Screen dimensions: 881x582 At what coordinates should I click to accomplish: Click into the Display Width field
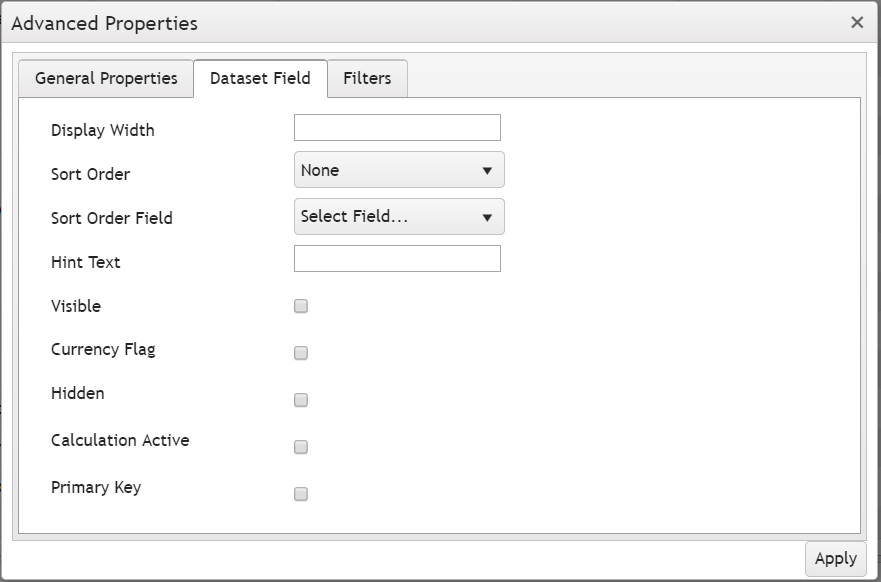397,127
